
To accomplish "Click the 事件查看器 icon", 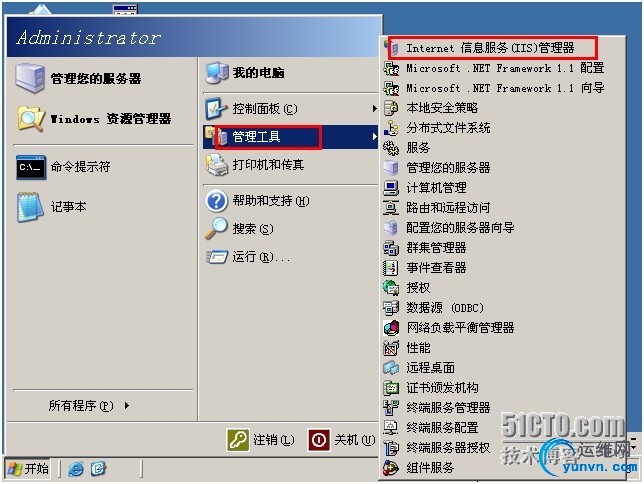I will [391, 268].
